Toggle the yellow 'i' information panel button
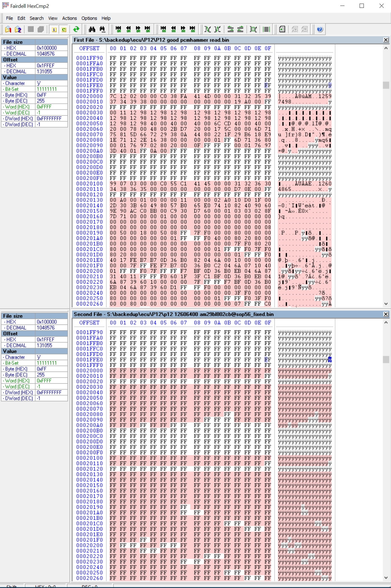 click(54, 29)
